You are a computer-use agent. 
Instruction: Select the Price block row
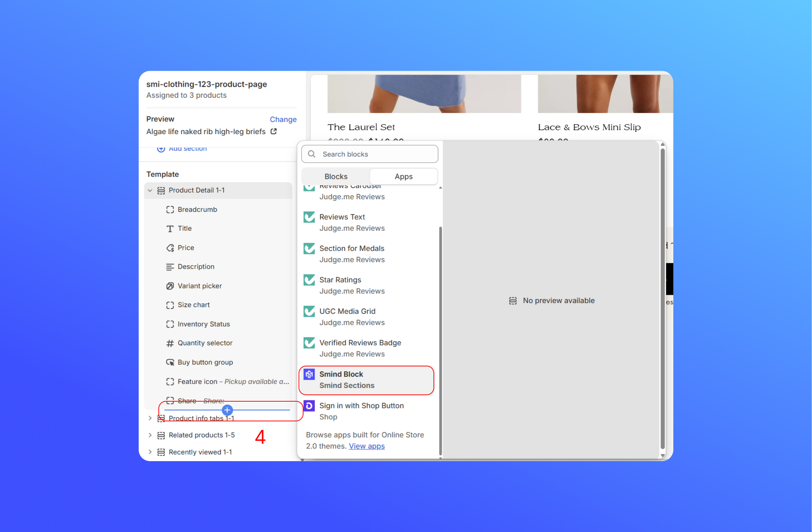pos(218,248)
